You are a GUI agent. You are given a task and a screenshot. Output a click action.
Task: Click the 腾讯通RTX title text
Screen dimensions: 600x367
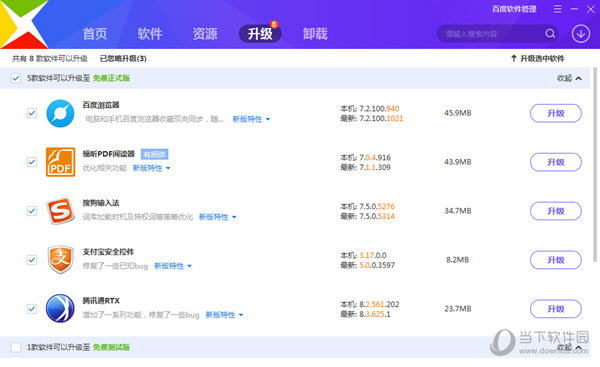pyautogui.click(x=101, y=301)
